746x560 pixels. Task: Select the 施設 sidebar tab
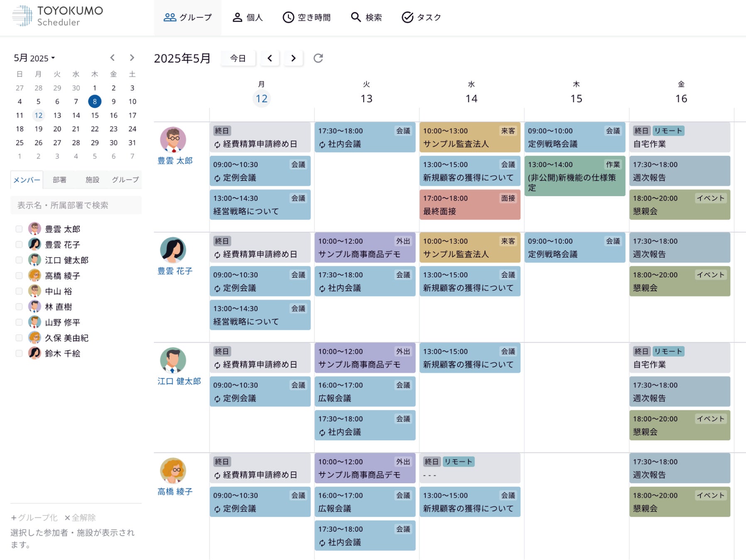(92, 180)
